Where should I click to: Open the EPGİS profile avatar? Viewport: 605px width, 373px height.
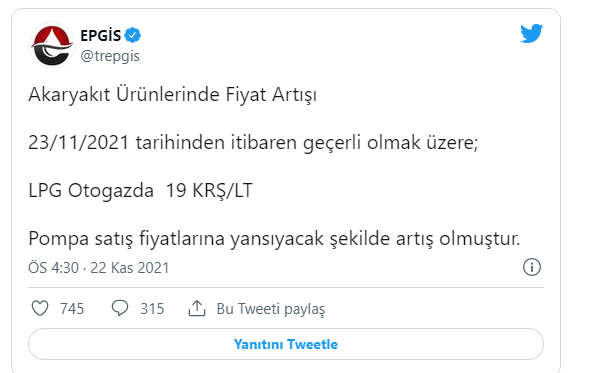pos(52,45)
